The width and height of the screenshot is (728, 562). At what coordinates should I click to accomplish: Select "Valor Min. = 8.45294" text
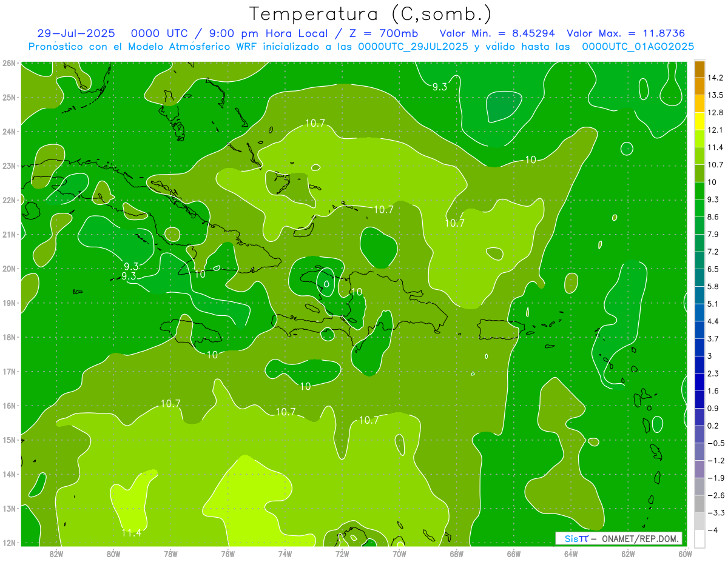point(497,33)
